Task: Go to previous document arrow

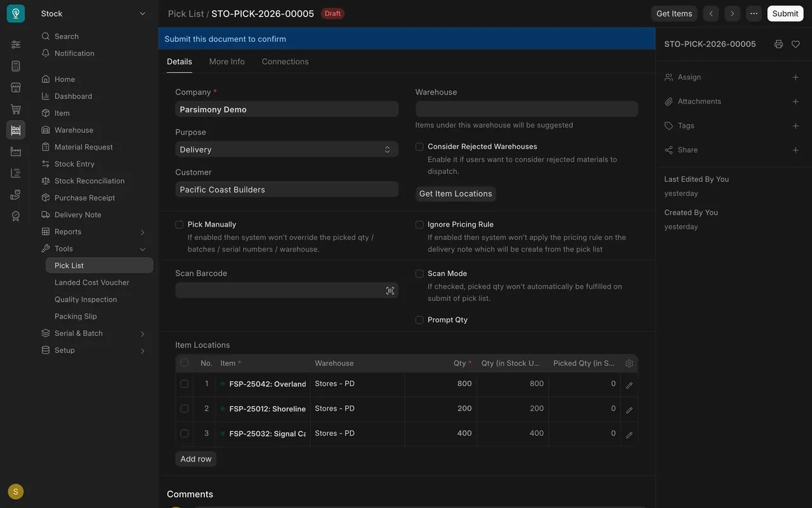Action: [x=711, y=13]
